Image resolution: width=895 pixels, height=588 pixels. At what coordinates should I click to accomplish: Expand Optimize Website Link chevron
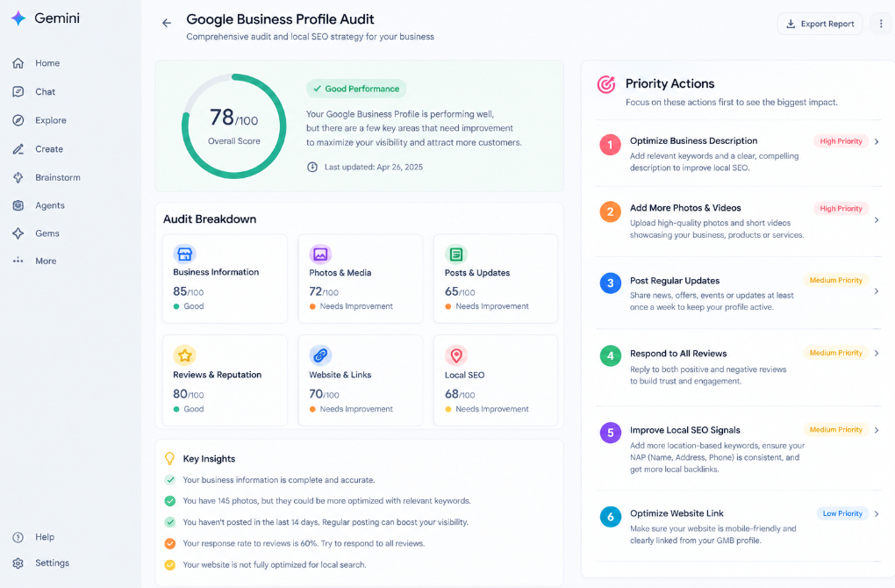click(x=877, y=513)
